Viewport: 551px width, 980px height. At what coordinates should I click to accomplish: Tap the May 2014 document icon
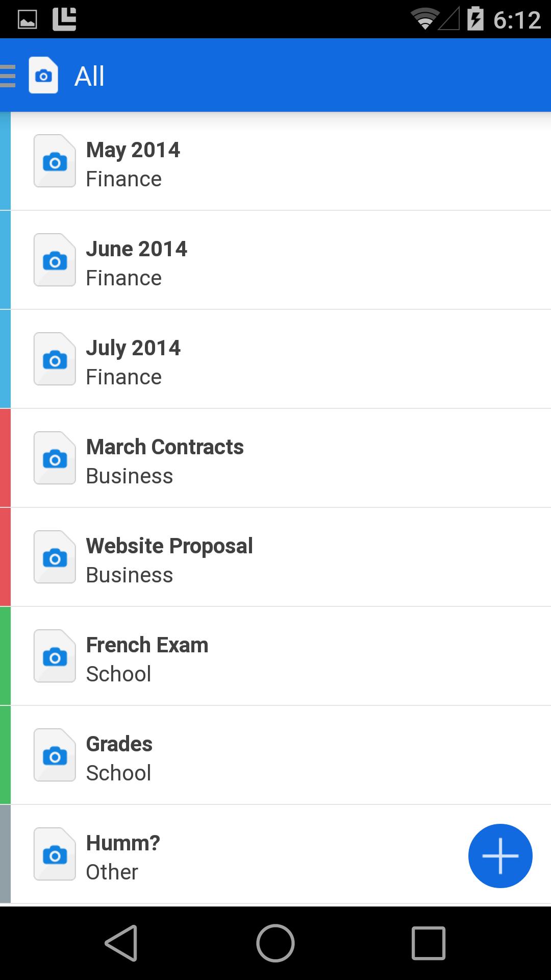click(55, 161)
